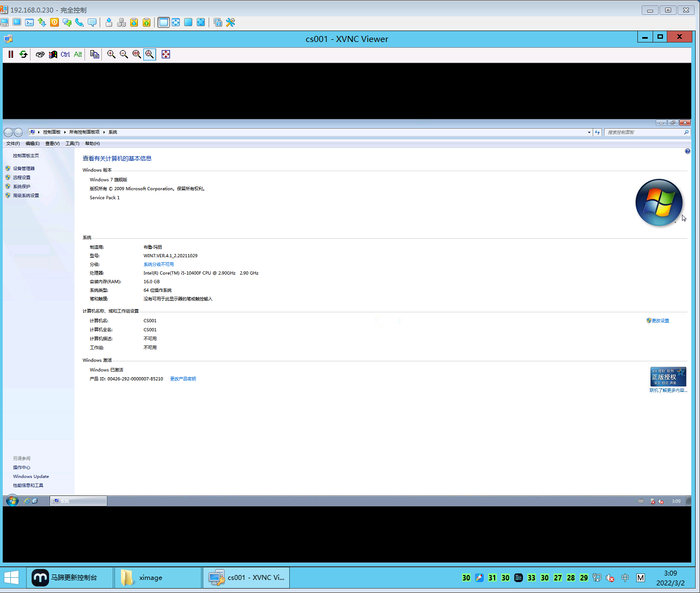This screenshot has height=593, width=700.
Task: Open the host clock showing 2022/3/2
Action: click(x=671, y=578)
